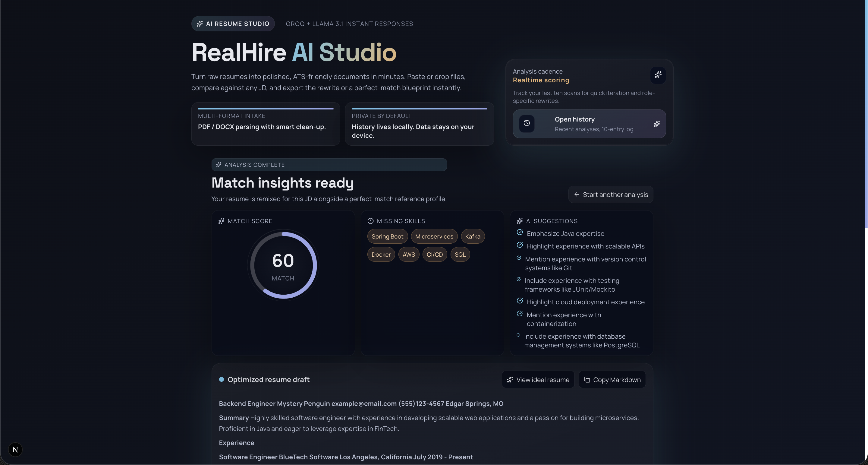The image size is (868, 465).
Task: Select the AI RESUME STUDIO badge
Action: [232, 24]
